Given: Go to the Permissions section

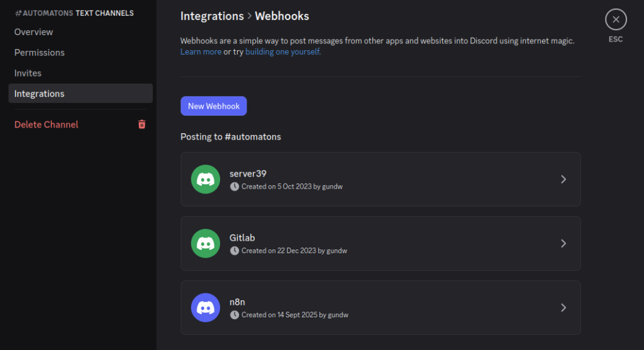Looking at the screenshot, I should coord(40,53).
